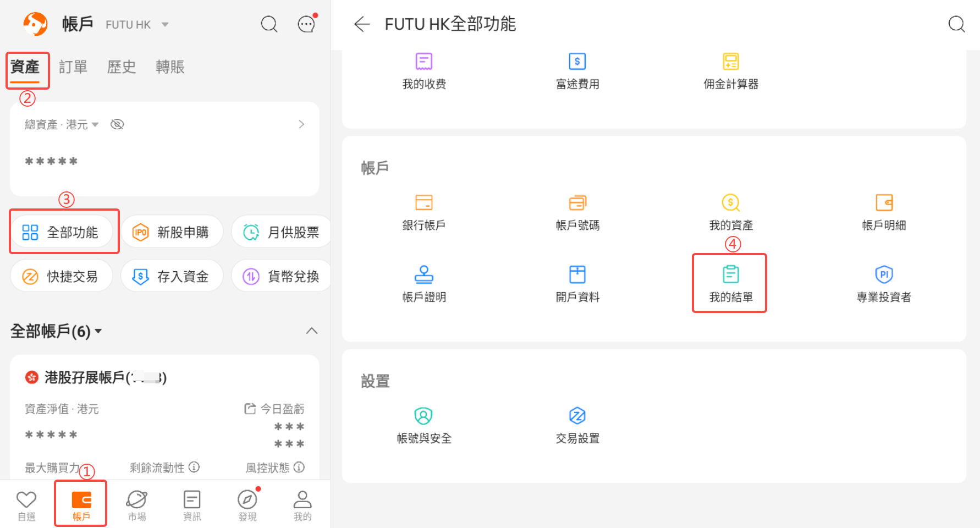Viewport: 980px width, 528px height.
Task: Open 我的收费 icon
Action: (x=424, y=71)
